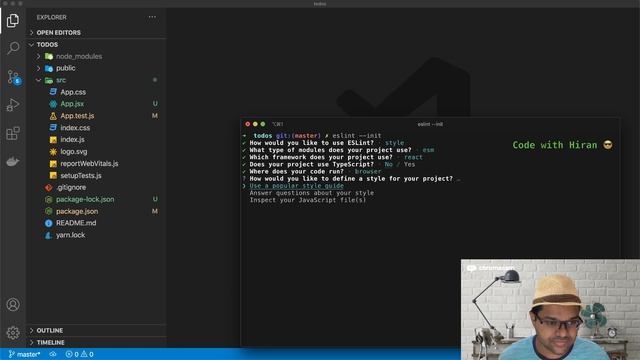Click the master branch indicator in status bar
This screenshot has width=640, height=360.
pyautogui.click(x=24, y=354)
